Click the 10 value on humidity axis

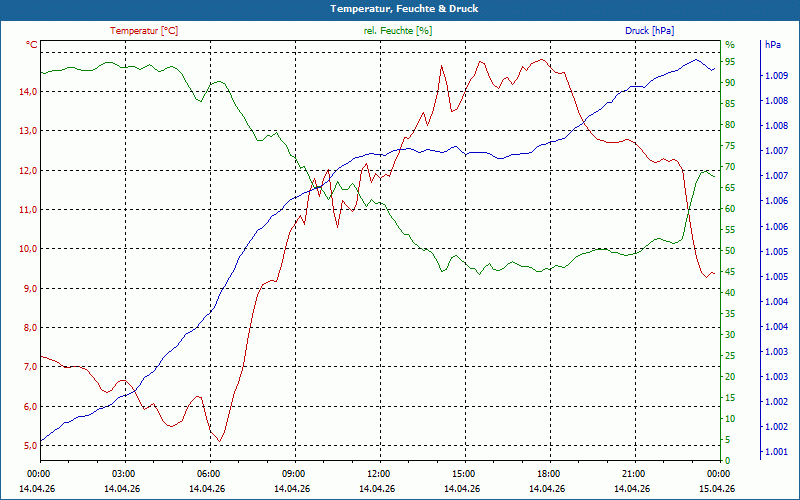point(730,419)
